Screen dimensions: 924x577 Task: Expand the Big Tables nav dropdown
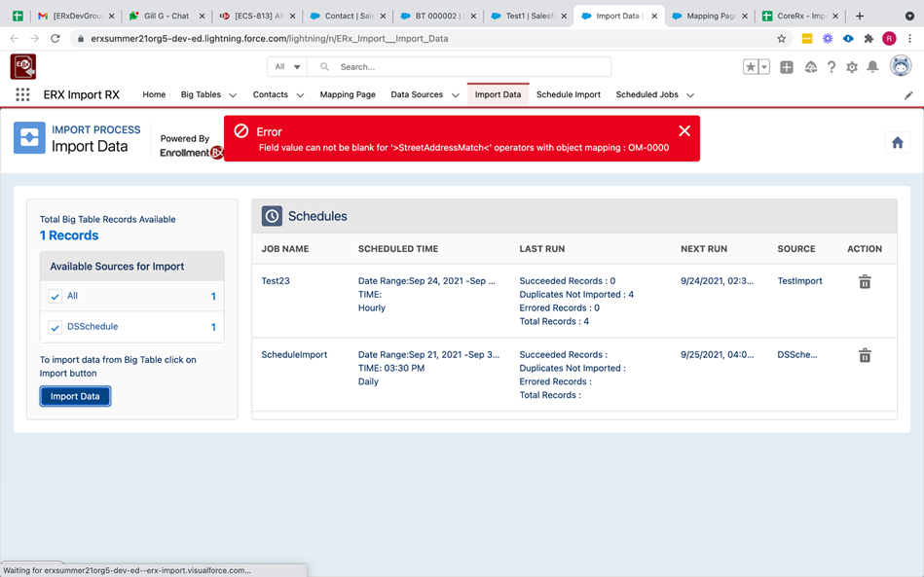(x=233, y=95)
